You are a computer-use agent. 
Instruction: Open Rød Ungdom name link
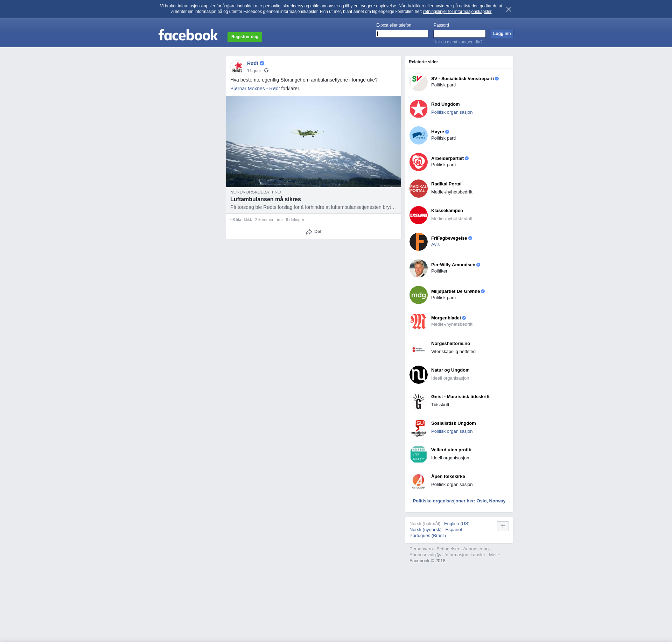(x=446, y=104)
